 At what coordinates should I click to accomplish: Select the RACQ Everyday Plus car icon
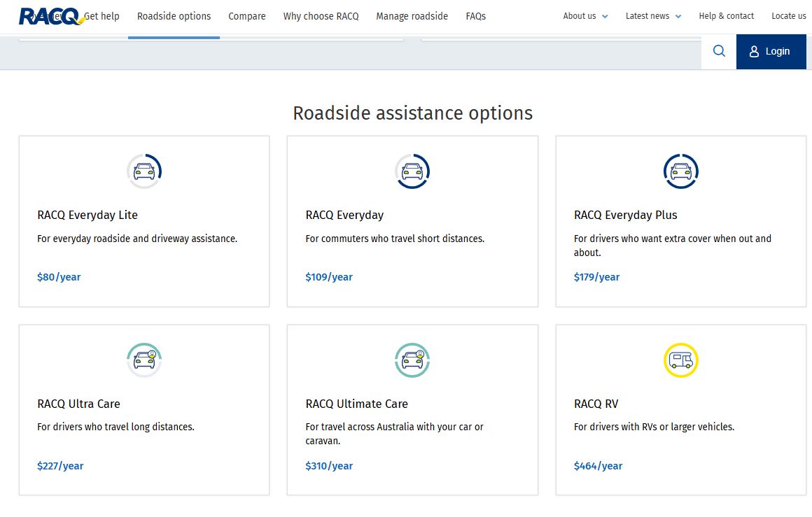coord(680,170)
